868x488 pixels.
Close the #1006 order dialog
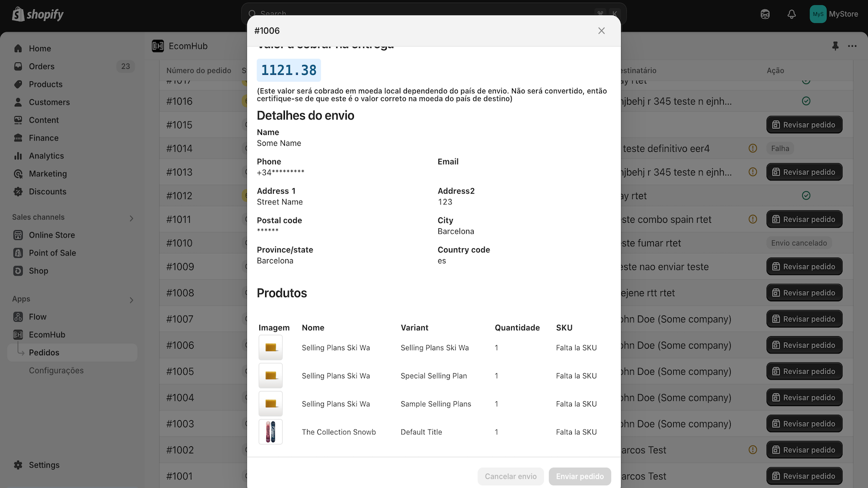click(601, 31)
